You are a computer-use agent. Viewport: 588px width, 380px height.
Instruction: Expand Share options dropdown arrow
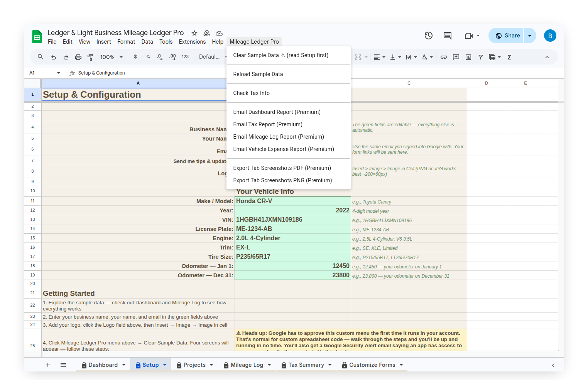coord(530,36)
